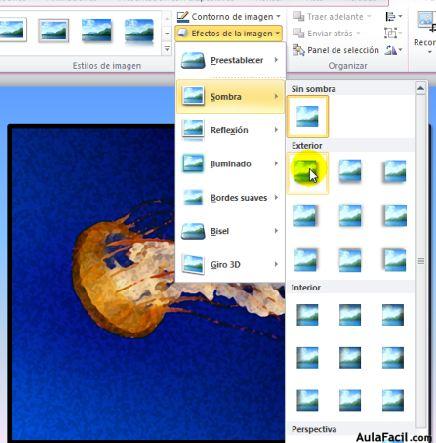The image size is (436, 443).
Task: Open the Align objects dropdown icon
Action: click(x=393, y=16)
